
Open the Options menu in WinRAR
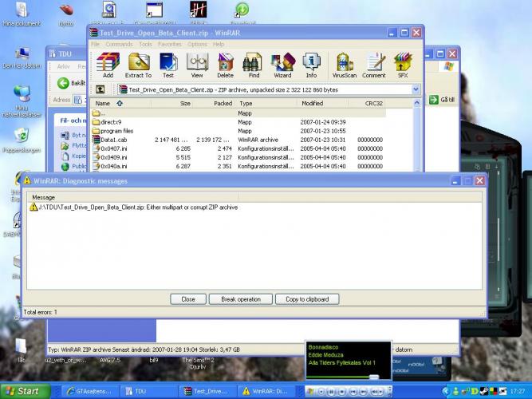coord(197,45)
